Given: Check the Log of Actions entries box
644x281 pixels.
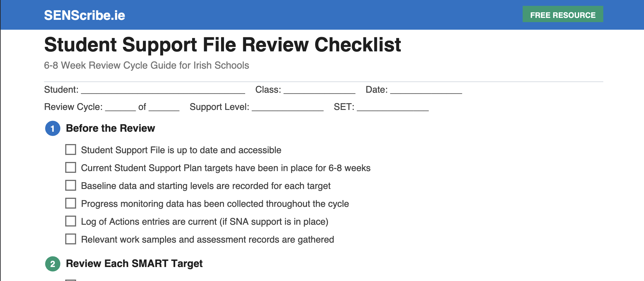Looking at the screenshot, I should coord(71,221).
